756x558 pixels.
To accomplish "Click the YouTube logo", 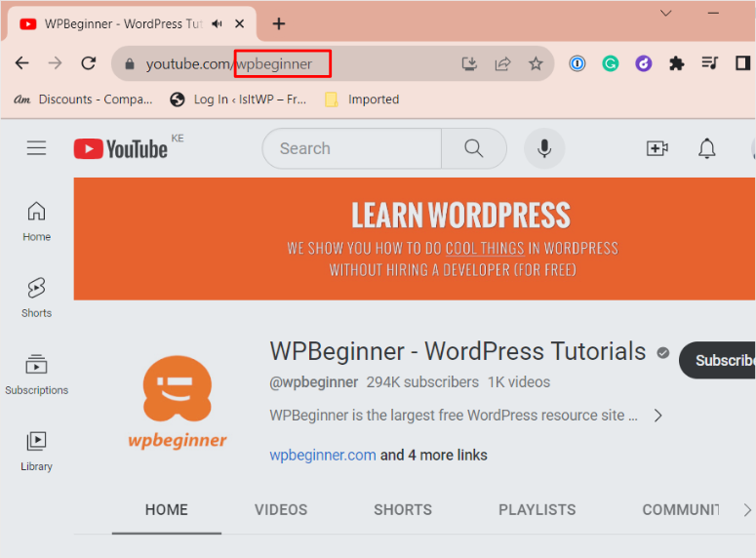I will tap(121, 148).
